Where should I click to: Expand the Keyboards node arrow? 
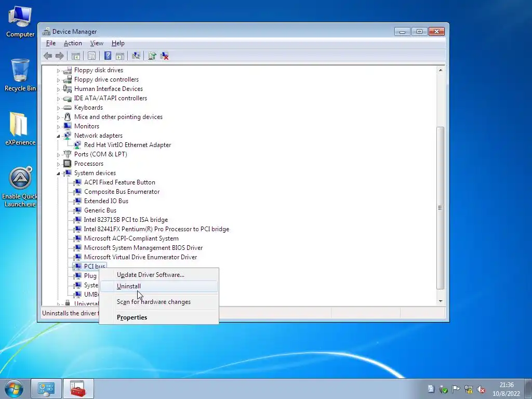pyautogui.click(x=58, y=108)
